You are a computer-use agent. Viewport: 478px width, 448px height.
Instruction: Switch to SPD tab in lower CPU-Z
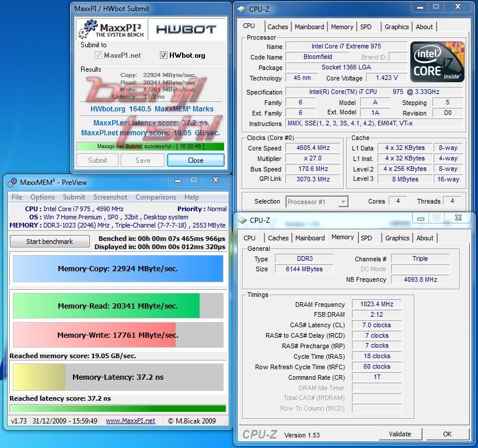(x=367, y=238)
